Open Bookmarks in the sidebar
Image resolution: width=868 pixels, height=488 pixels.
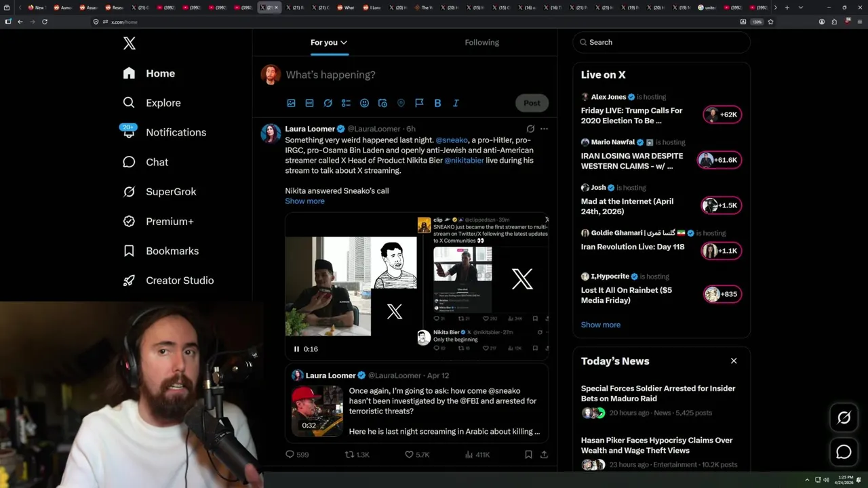(x=161, y=251)
